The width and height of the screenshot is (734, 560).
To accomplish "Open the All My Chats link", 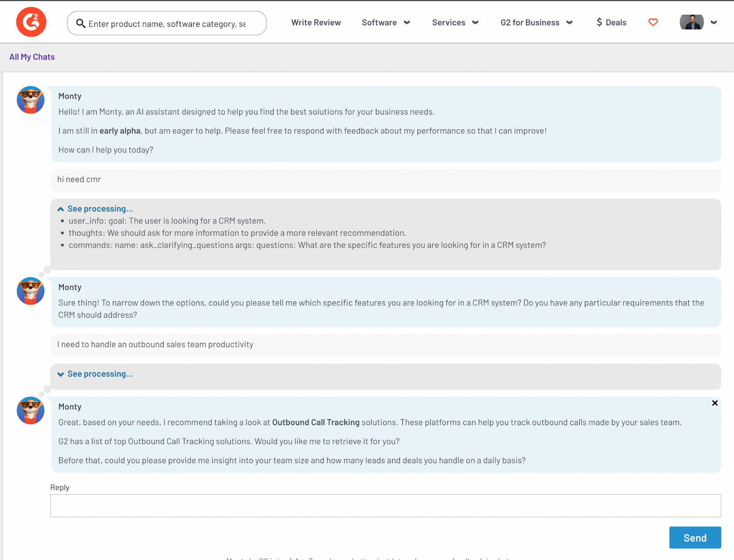I will point(32,57).
